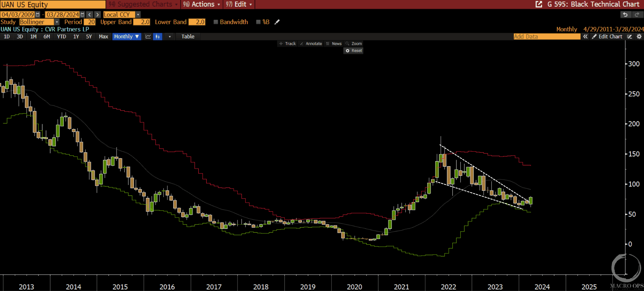
Task: Open chart settings gear icon
Action: click(x=639, y=36)
